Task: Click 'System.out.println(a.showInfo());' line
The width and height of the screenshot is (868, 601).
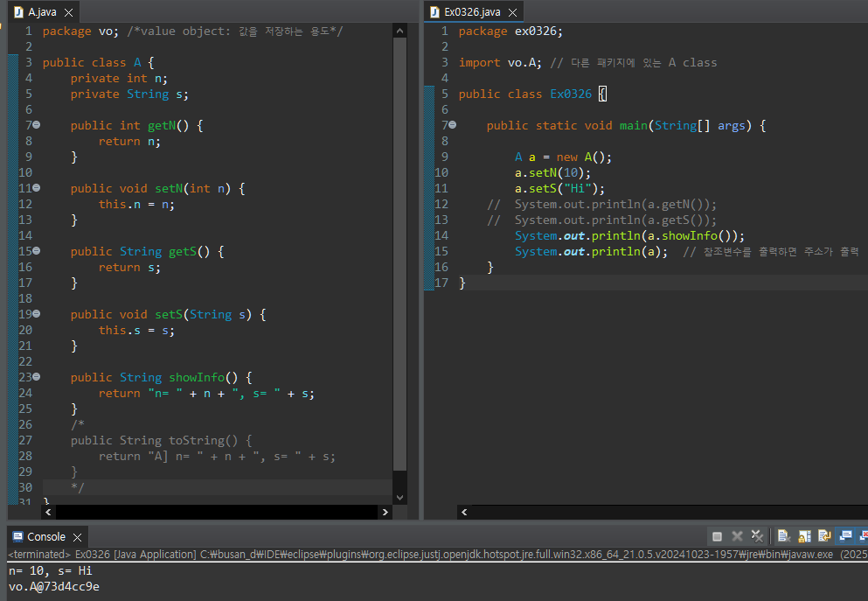Action: (x=630, y=235)
